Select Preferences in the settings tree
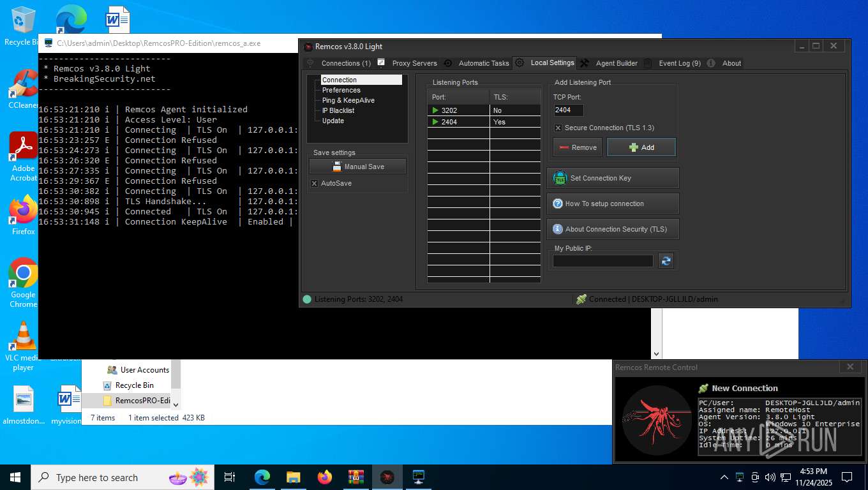The width and height of the screenshot is (868, 490). coord(341,90)
